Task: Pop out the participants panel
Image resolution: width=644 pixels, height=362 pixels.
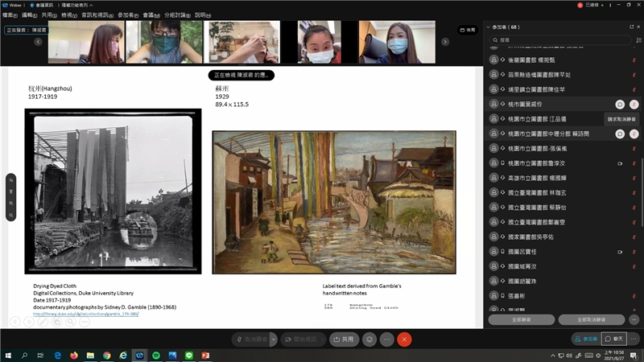Action: (632, 27)
